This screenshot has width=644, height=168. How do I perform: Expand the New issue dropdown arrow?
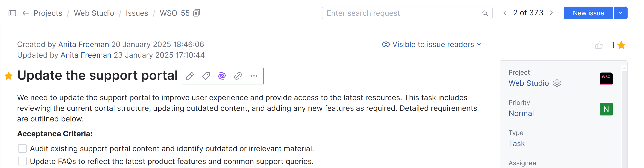[x=621, y=13]
